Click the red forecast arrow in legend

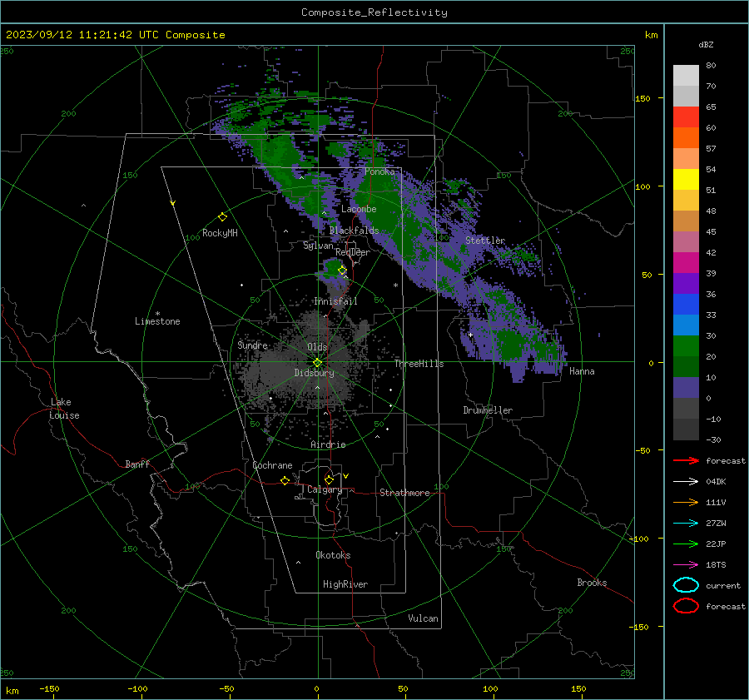686,460
